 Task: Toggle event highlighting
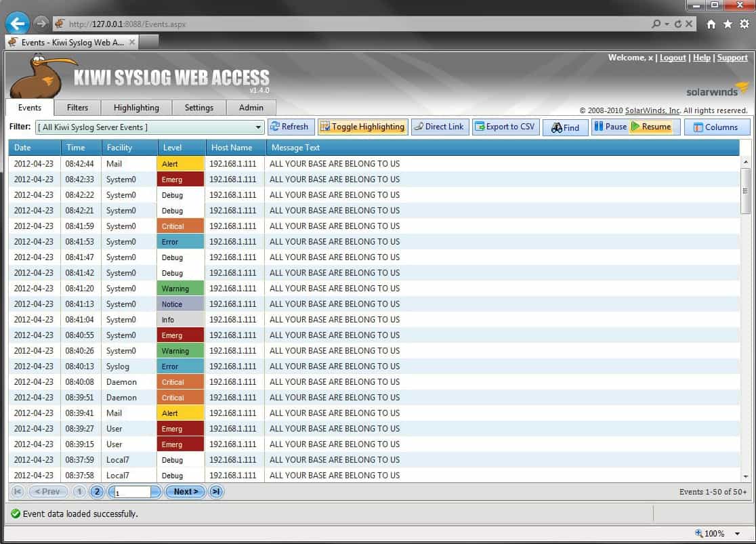(362, 126)
